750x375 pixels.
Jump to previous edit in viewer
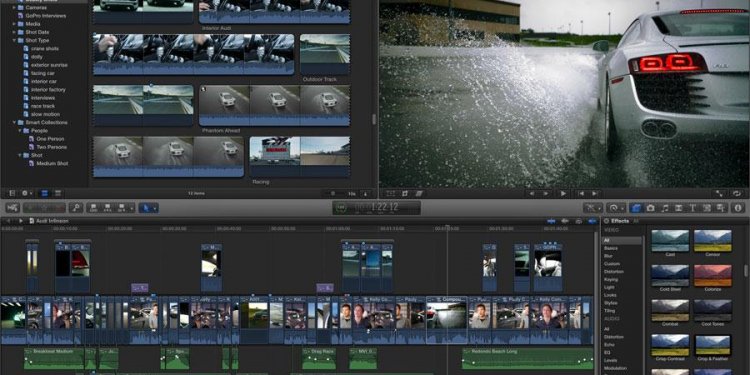tap(581, 193)
